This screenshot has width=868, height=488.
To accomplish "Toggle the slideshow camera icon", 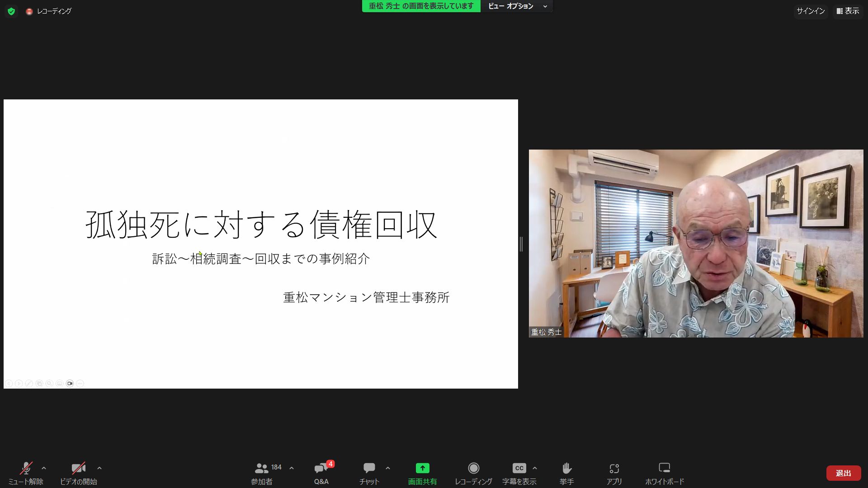I will tap(70, 384).
